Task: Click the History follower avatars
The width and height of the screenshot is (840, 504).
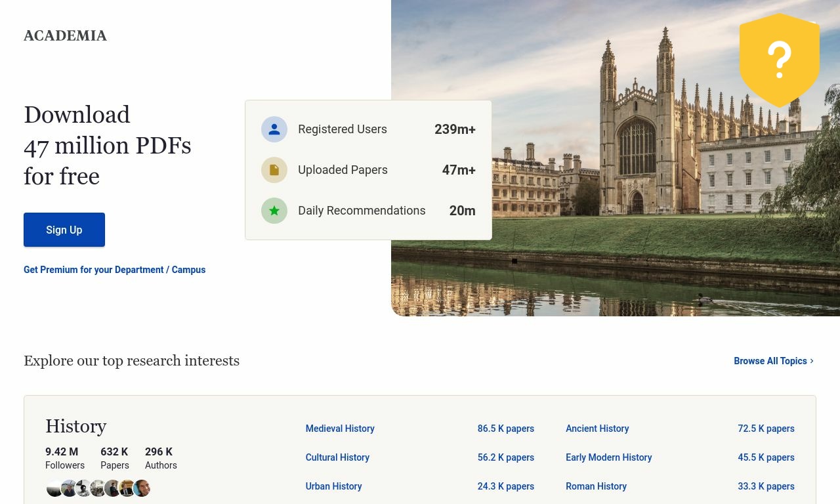Action: click(98, 488)
